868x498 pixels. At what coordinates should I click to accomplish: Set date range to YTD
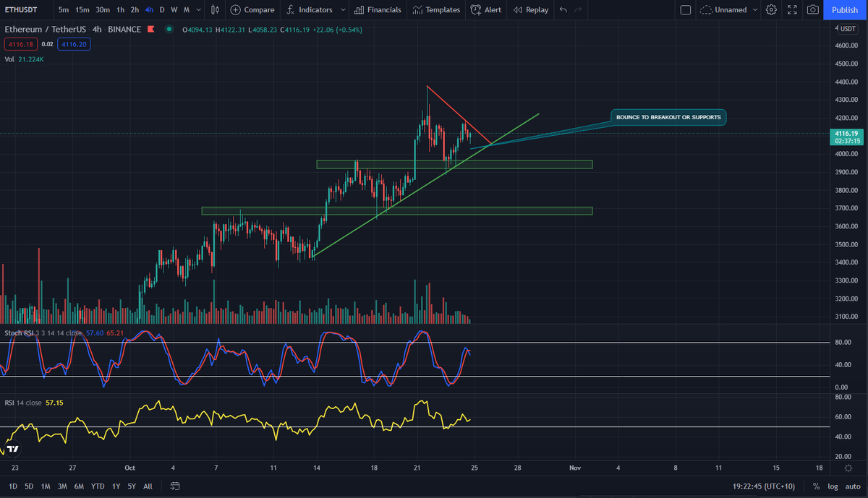coord(98,486)
